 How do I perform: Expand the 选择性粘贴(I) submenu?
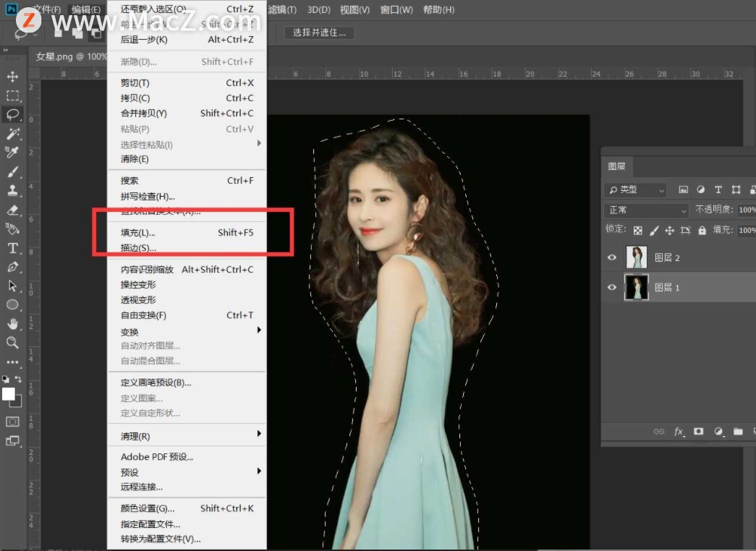click(187, 144)
